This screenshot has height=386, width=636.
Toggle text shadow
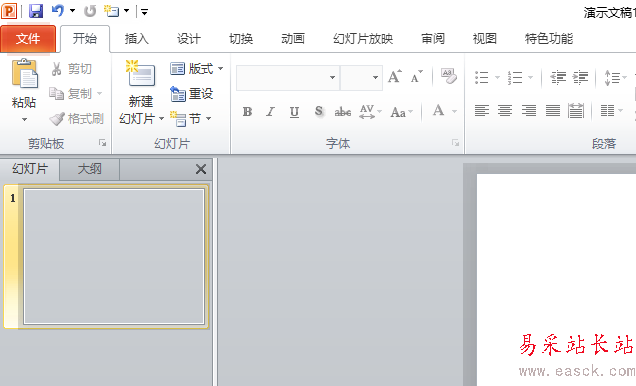click(x=319, y=112)
